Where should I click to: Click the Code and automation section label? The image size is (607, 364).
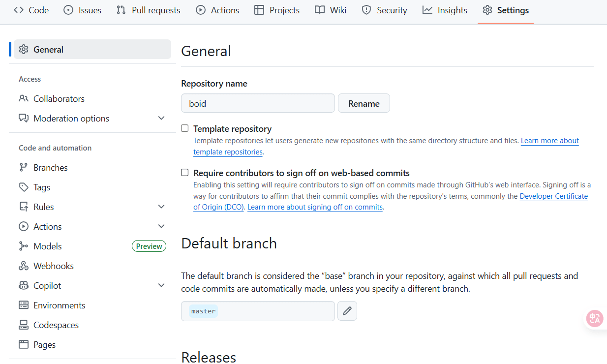[55, 148]
